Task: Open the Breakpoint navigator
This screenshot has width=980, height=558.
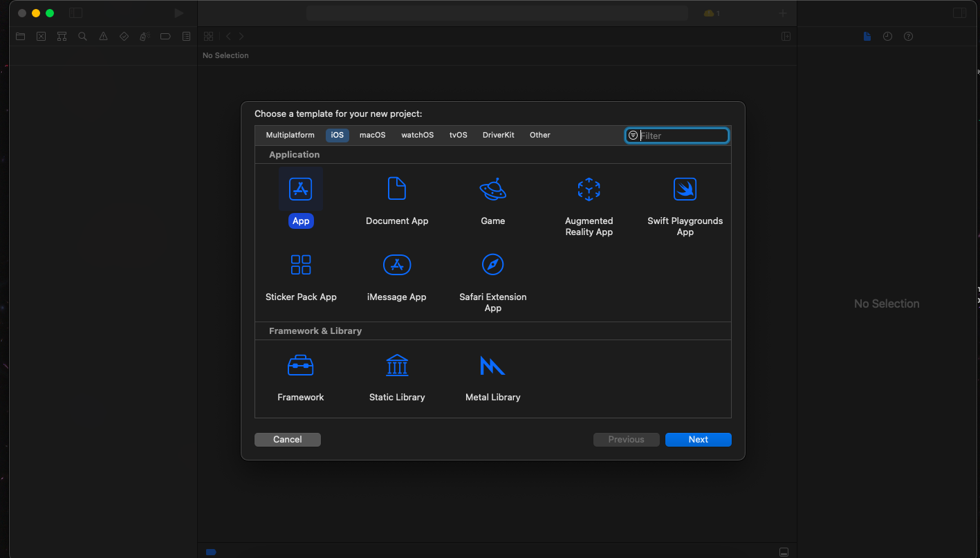Action: tap(165, 36)
